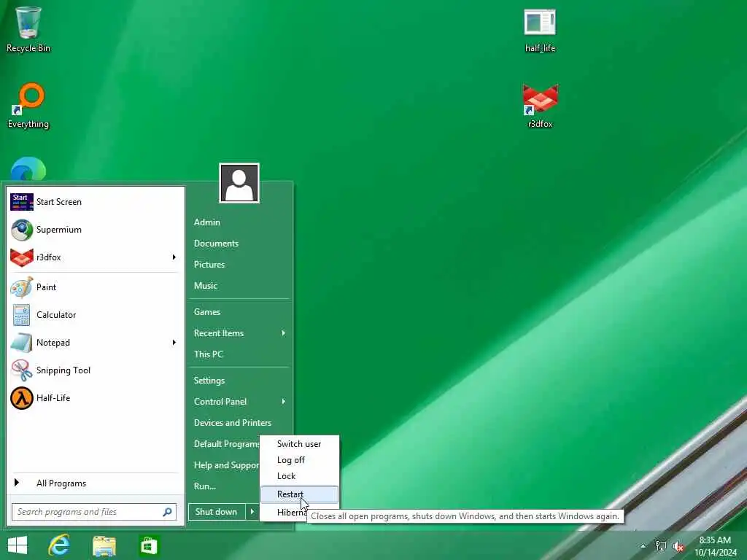747x560 pixels.
Task: Open the Admin user folder
Action: coord(239,222)
